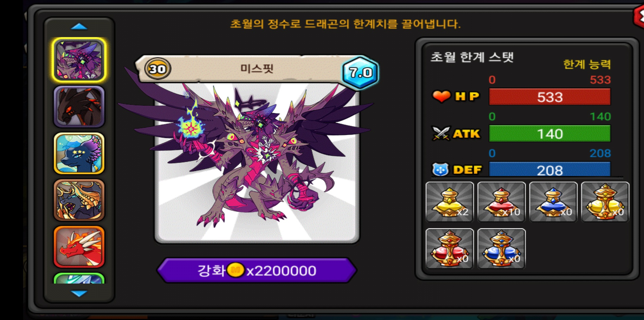Select the large yellow potion x0
The height and width of the screenshot is (320, 644).
605,202
